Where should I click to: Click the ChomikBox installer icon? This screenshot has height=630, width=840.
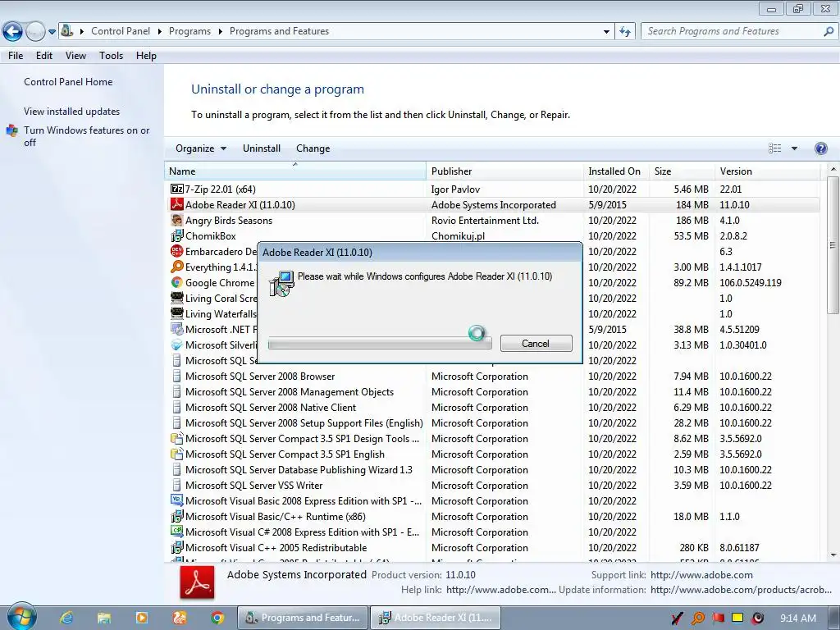click(x=177, y=235)
